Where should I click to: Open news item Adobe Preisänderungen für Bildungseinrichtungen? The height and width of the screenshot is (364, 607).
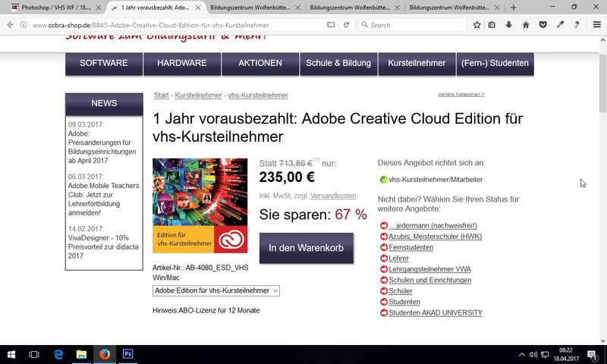102,147
